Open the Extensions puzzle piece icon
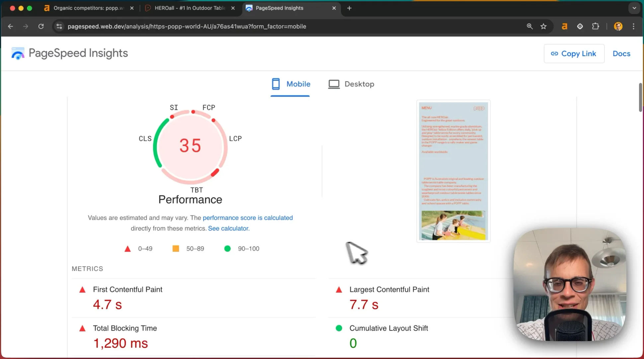Viewport: 644px width, 359px height. 596,26
